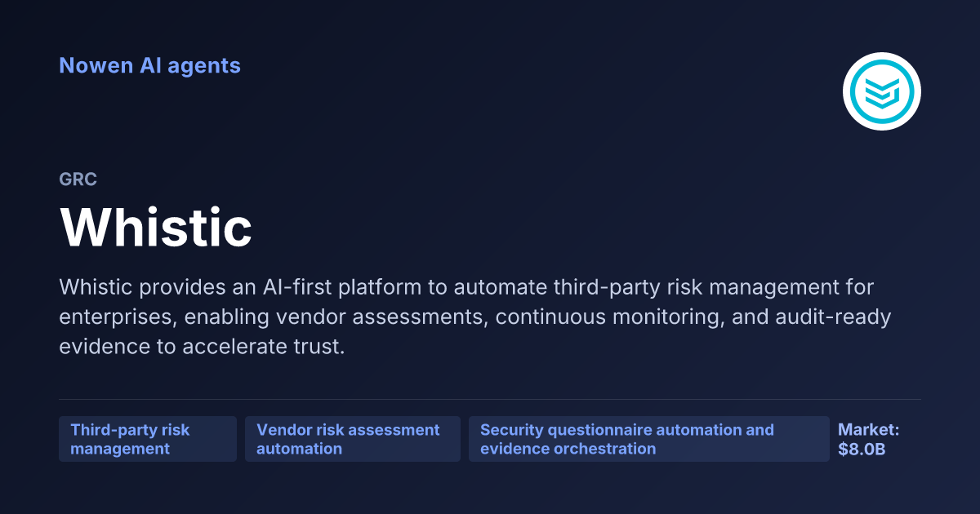The image size is (980, 514).
Task: Select the Security questionnaire automation and evidence orchestration tag
Action: (x=649, y=439)
